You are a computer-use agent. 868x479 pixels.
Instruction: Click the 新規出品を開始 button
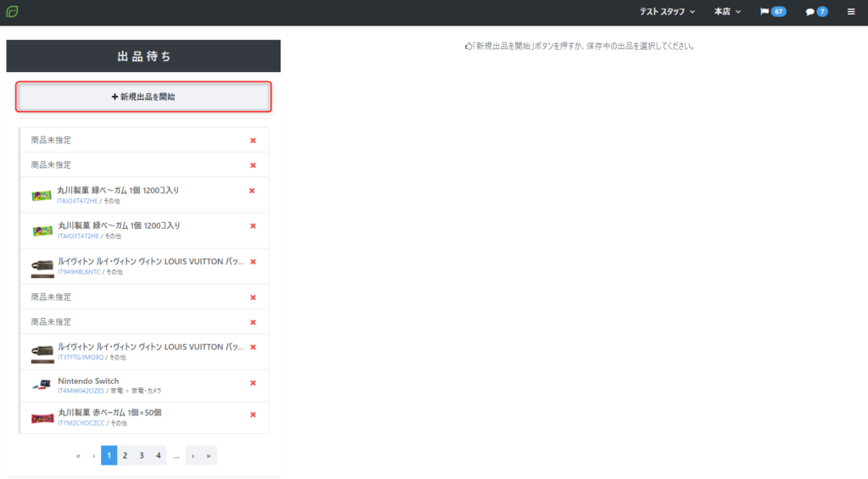pos(143,97)
